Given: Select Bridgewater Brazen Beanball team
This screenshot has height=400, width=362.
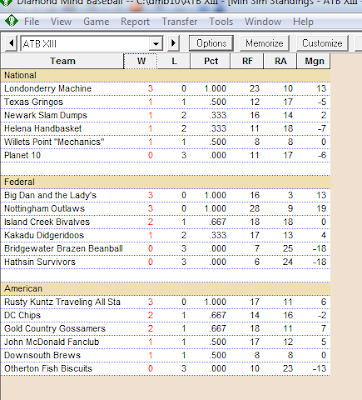Looking at the screenshot, I should tap(63, 249).
